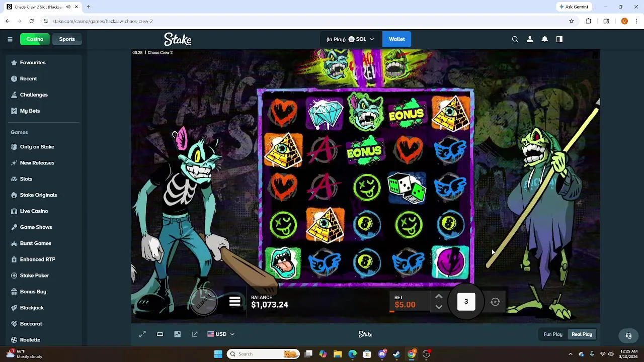Open the notifications bell
The image size is (644, 362).
544,39
